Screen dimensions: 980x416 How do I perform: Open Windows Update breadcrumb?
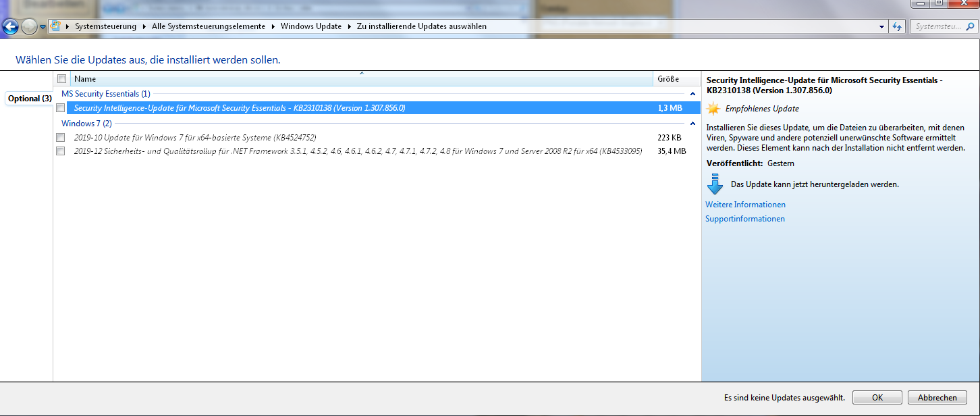click(x=311, y=26)
